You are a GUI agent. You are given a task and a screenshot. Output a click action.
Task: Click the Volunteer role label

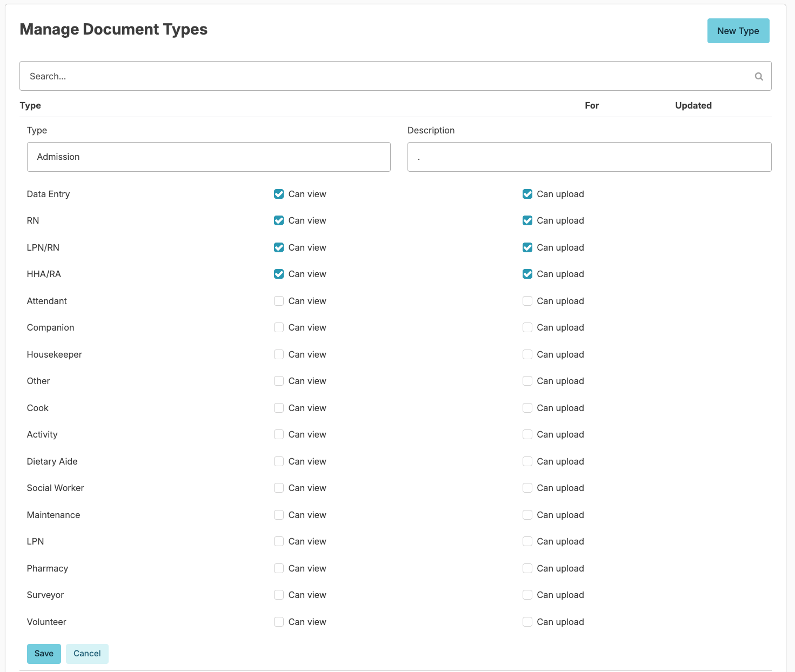tap(46, 622)
